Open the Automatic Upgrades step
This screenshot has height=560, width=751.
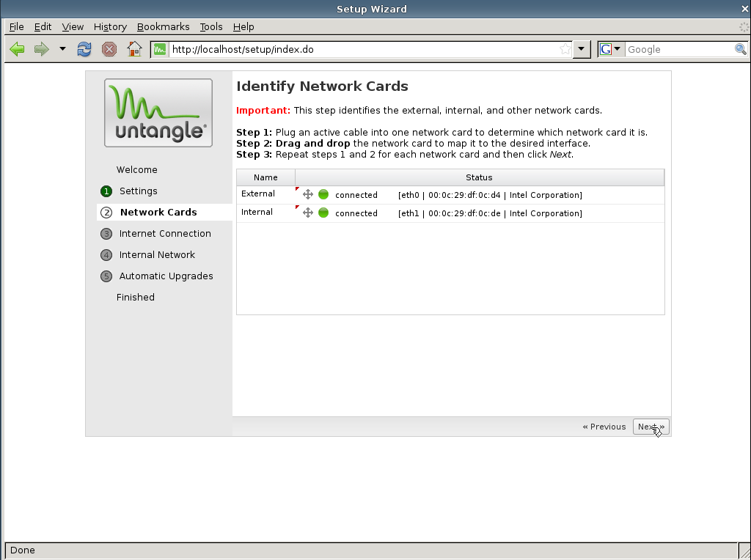click(166, 276)
